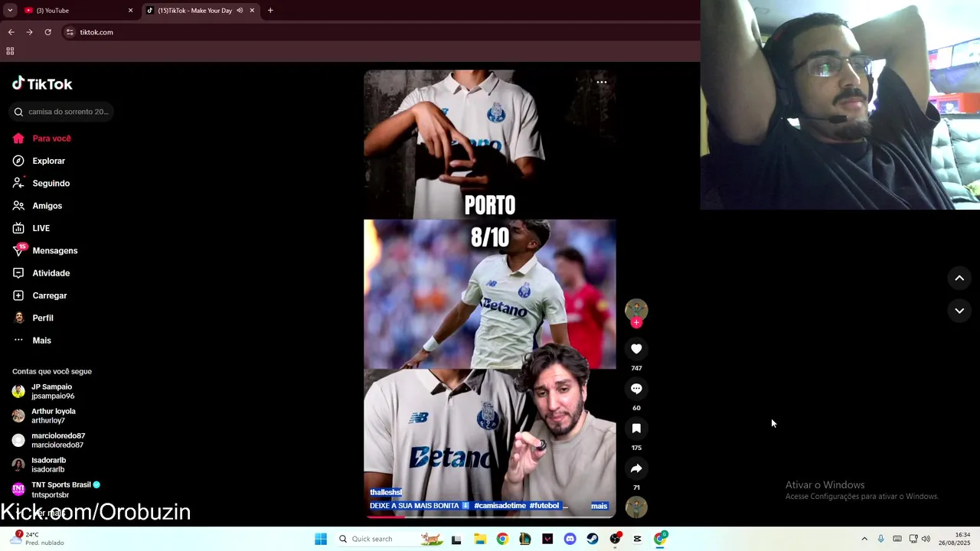Reload the page
Screen dimensions: 980x551
coord(47,32)
